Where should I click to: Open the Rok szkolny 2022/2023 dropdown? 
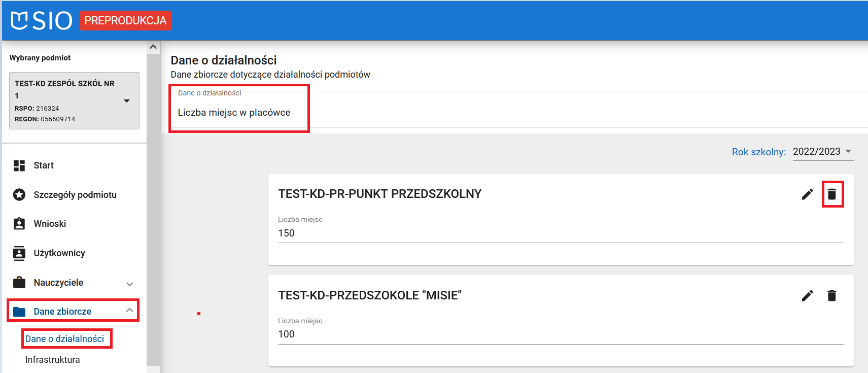point(822,152)
